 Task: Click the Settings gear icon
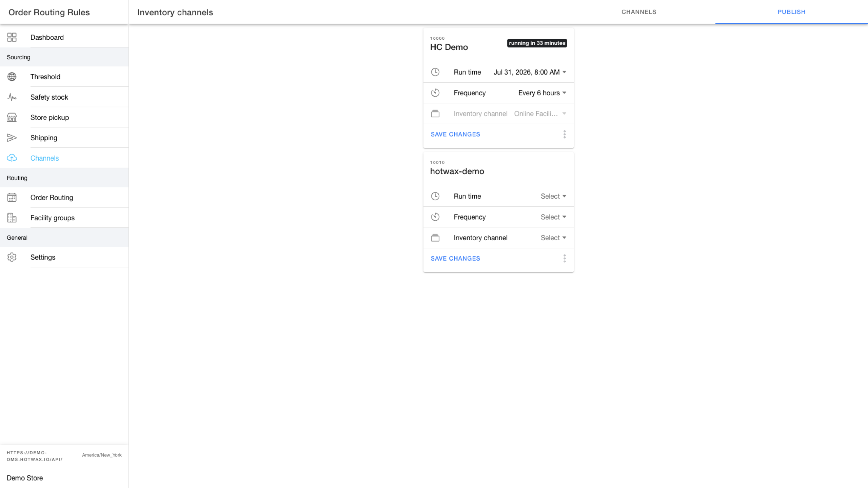pyautogui.click(x=12, y=257)
